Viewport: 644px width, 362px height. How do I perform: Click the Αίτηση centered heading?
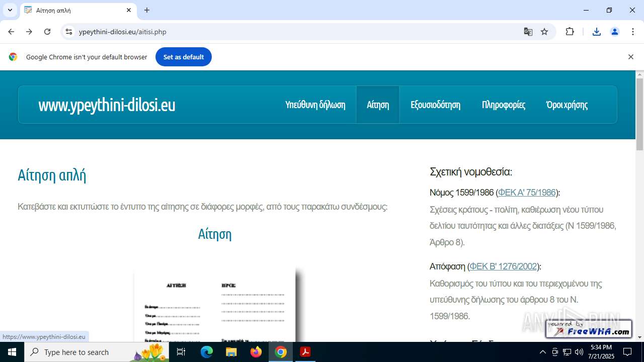click(x=215, y=234)
